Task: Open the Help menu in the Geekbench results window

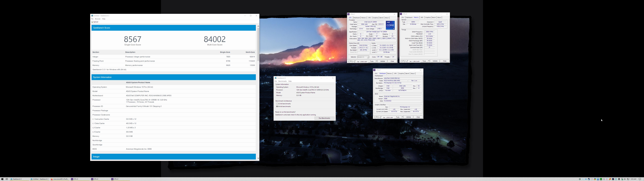Action: click(x=104, y=19)
